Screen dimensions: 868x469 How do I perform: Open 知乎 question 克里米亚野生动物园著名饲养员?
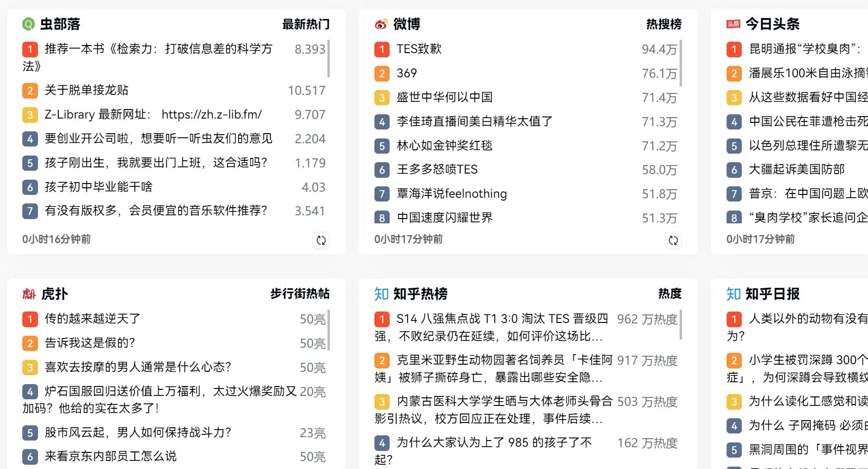494,368
